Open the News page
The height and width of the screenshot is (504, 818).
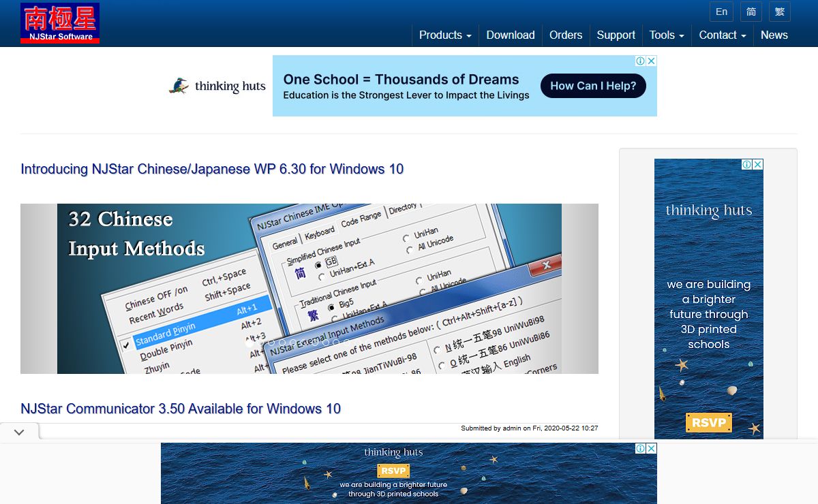(774, 35)
